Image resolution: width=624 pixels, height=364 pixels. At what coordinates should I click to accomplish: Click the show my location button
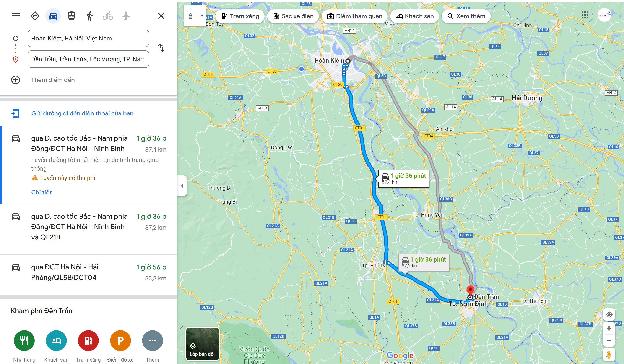(x=609, y=315)
